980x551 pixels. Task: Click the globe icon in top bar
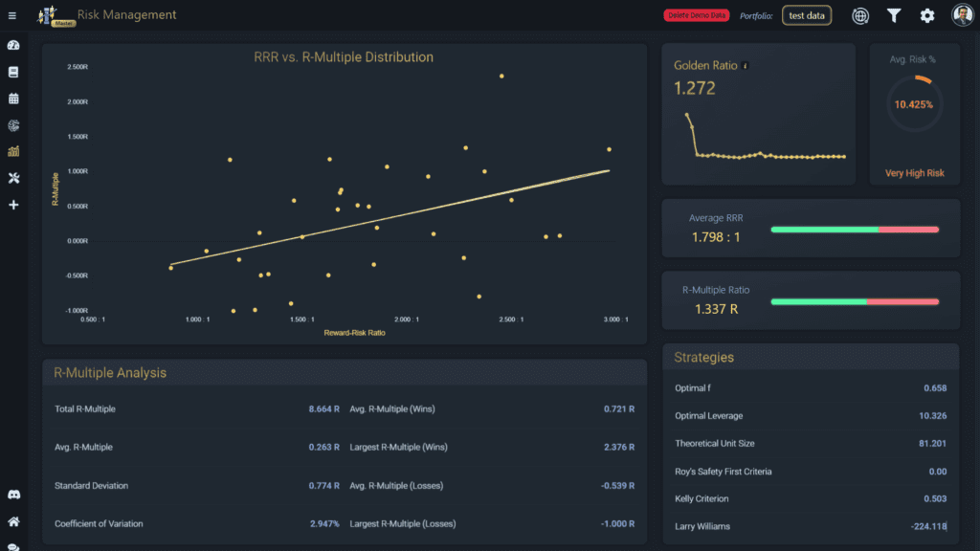point(860,15)
